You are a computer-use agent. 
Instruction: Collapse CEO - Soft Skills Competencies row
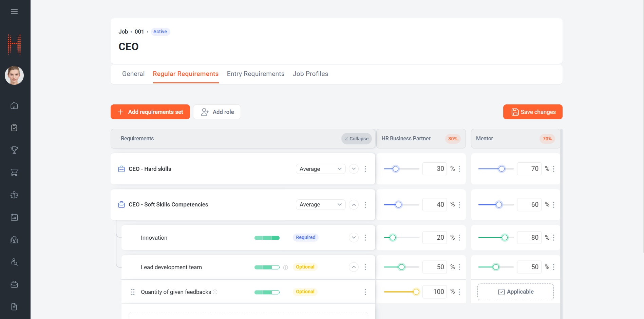click(x=354, y=204)
